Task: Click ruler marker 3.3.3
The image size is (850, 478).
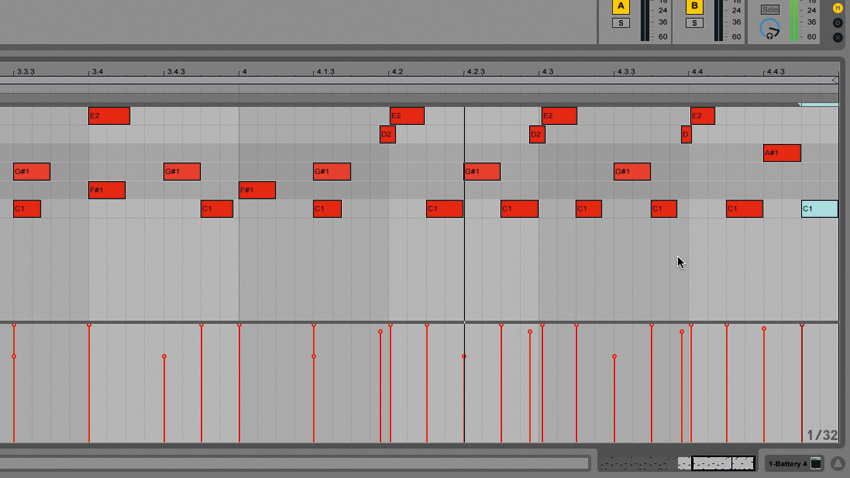Action: [25, 72]
